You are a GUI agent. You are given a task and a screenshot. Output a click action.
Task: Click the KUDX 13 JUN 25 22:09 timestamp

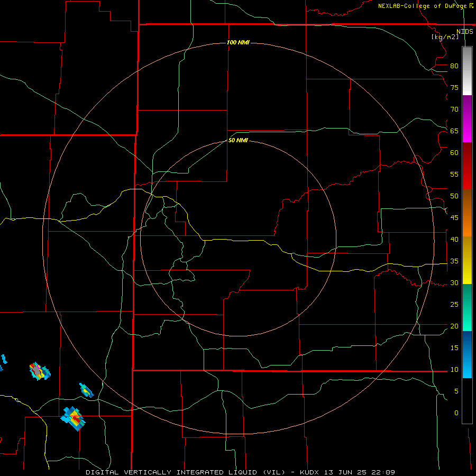[x=347, y=472]
